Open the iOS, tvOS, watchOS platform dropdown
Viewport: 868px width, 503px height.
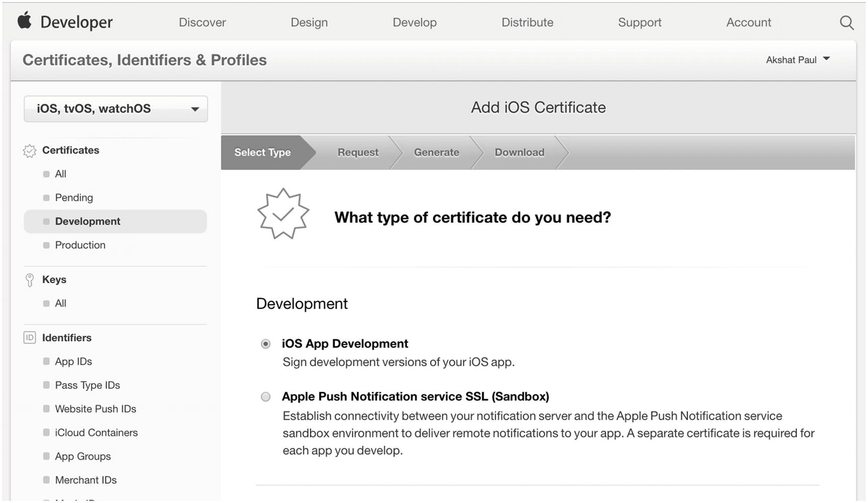[116, 109]
